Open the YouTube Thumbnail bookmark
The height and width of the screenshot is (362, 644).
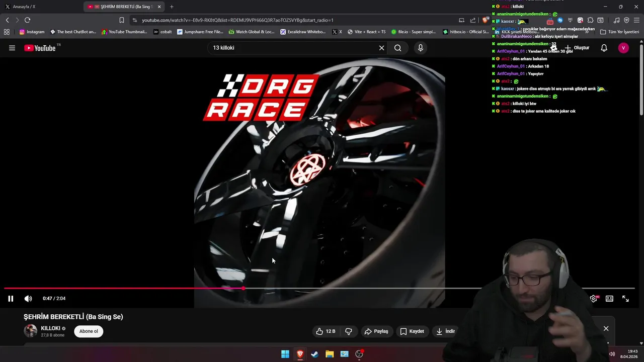click(124, 32)
